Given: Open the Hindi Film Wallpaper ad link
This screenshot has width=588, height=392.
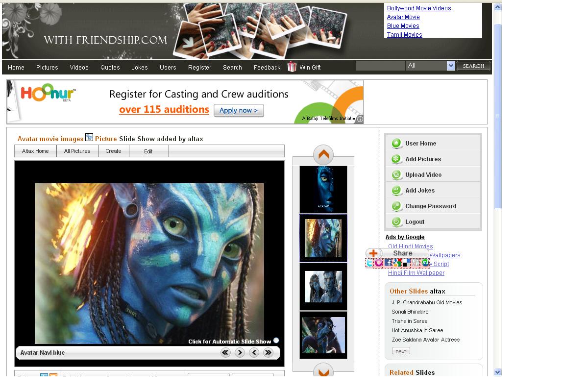Looking at the screenshot, I should [x=416, y=273].
